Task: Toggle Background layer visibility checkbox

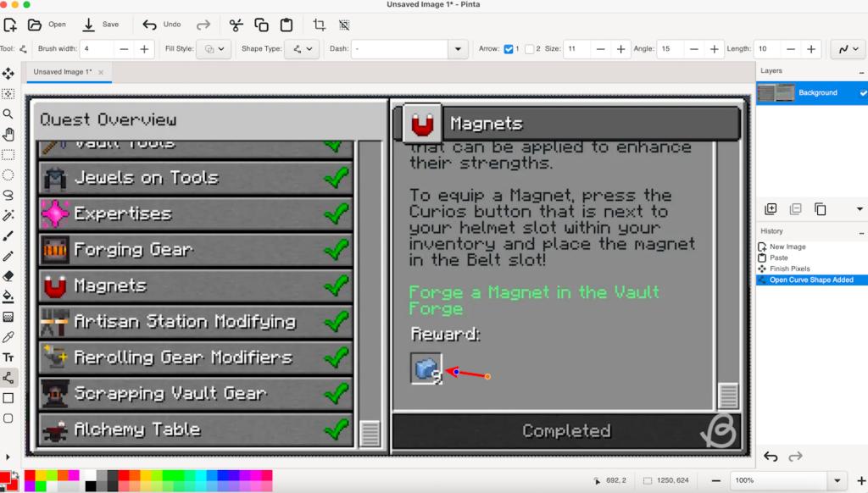Action: (863, 93)
